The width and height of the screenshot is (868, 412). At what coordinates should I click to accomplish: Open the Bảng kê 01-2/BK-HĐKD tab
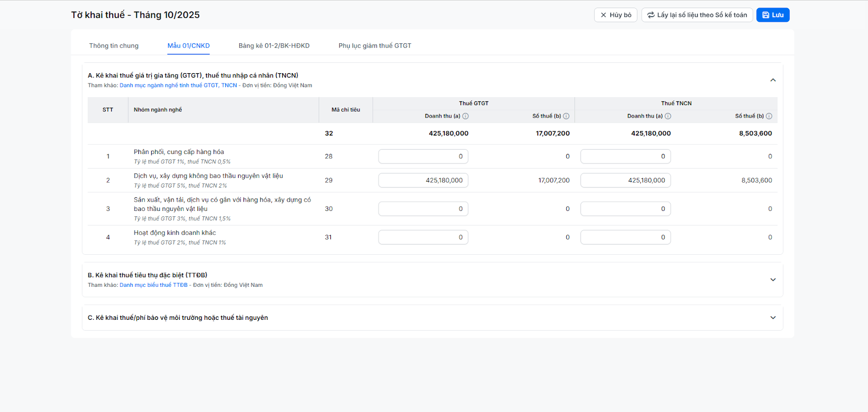[x=274, y=46]
